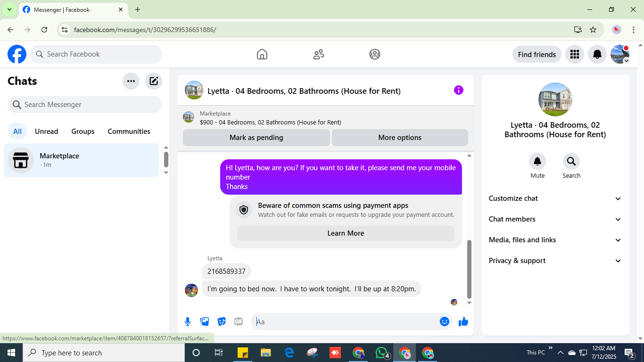This screenshot has height=362, width=644.
Task: Click Chrome back navigation arrow
Action: (x=10, y=30)
